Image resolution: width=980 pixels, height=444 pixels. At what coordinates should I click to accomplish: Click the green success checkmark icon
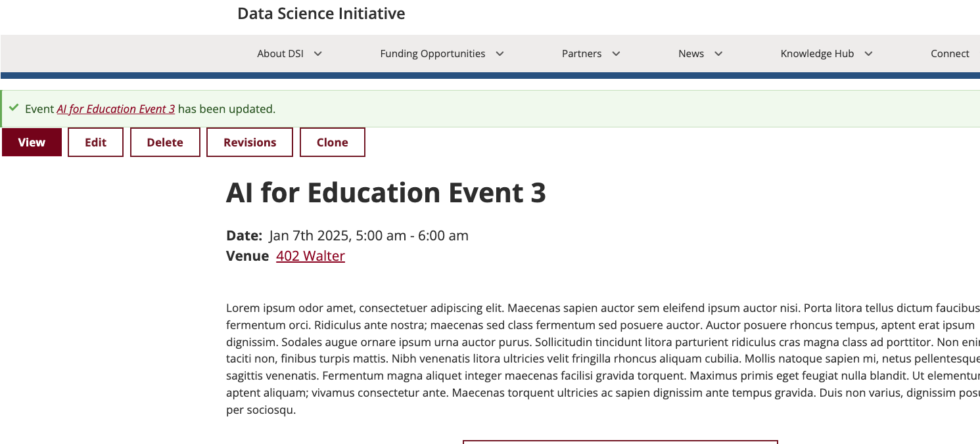coord(14,108)
